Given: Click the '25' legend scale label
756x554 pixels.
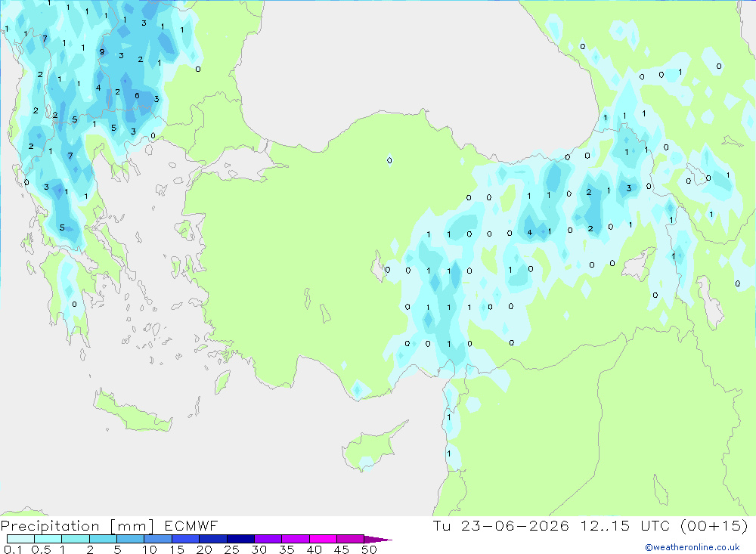Looking at the screenshot, I should click(231, 549).
